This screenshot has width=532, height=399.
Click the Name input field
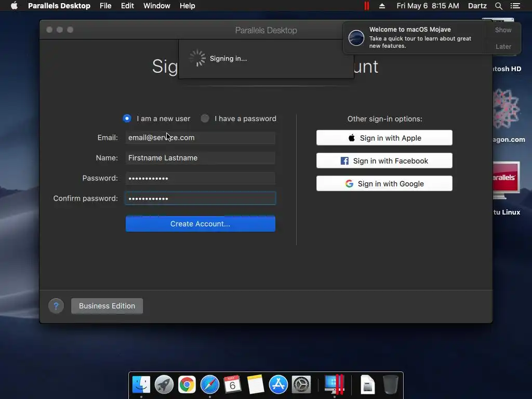pyautogui.click(x=200, y=158)
